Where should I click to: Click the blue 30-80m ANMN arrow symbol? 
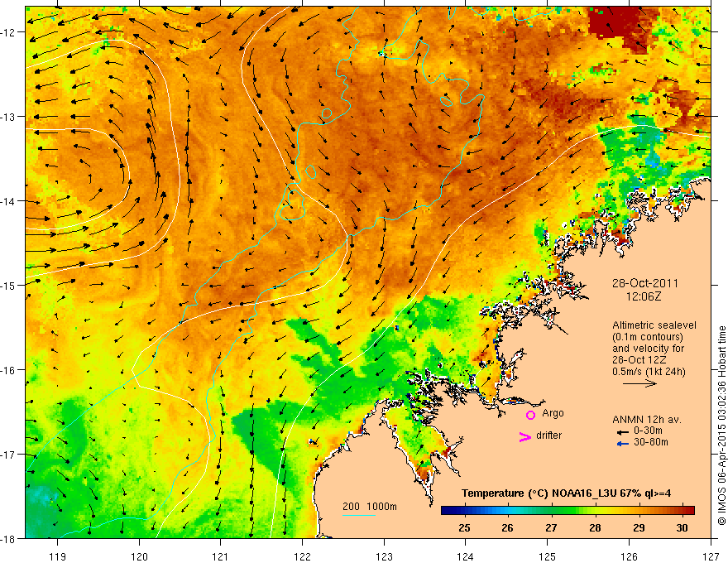tap(623, 444)
